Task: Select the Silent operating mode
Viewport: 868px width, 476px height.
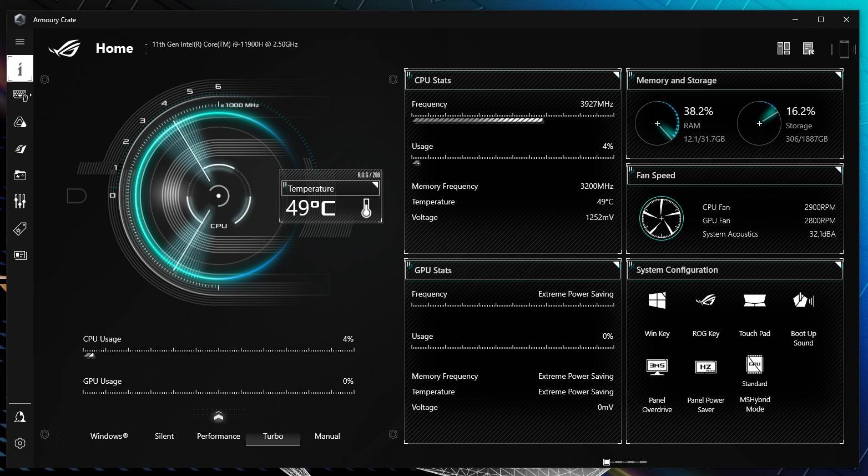Action: tap(164, 436)
